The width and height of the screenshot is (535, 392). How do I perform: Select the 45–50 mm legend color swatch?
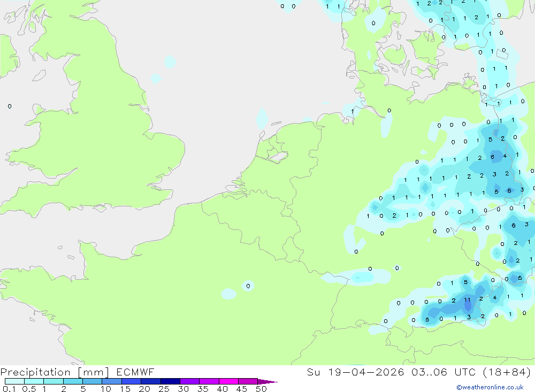pyautogui.click(x=248, y=381)
